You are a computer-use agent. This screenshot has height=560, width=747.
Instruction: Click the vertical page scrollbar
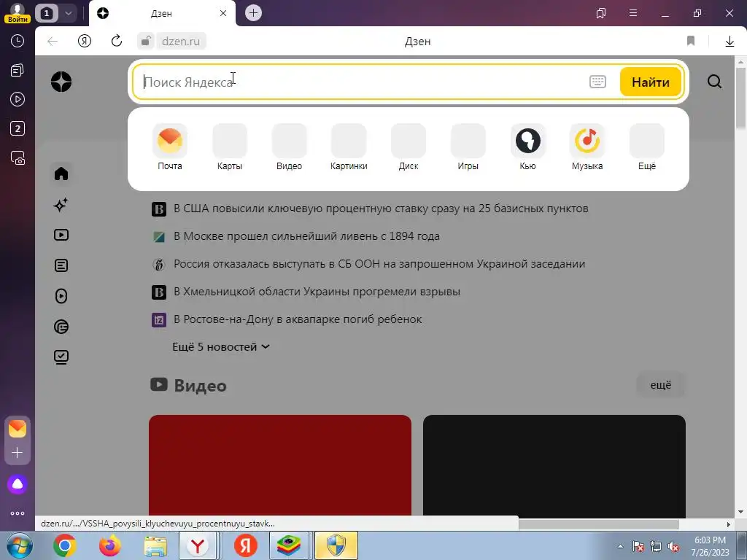click(740, 98)
